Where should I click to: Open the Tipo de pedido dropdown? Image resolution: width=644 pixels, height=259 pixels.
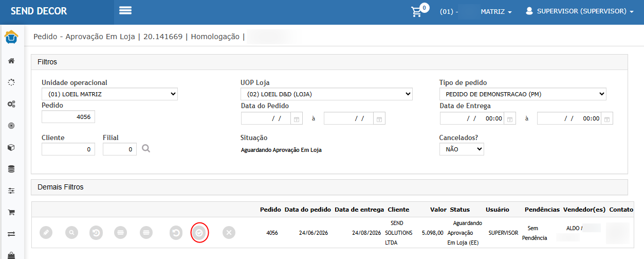(x=523, y=94)
